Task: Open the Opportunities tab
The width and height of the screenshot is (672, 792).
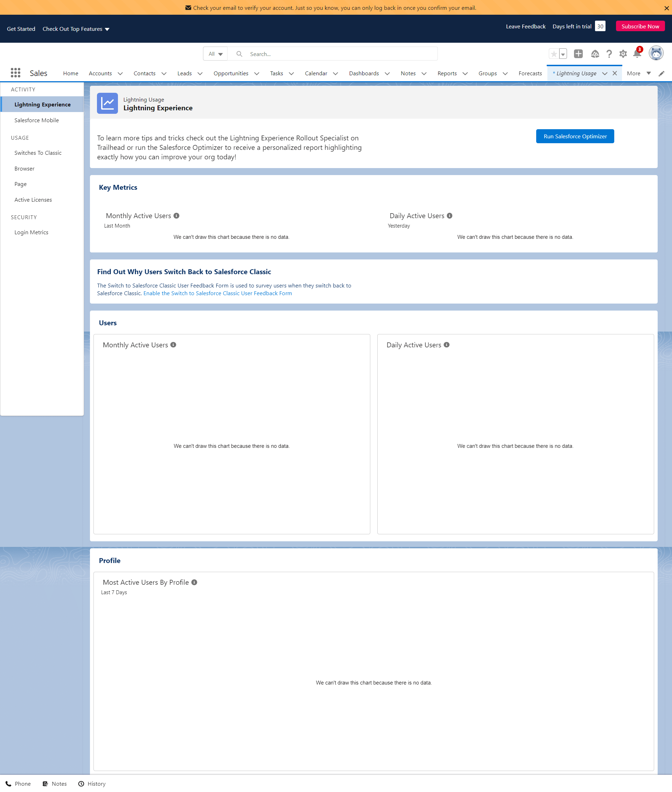Action: [231, 74]
